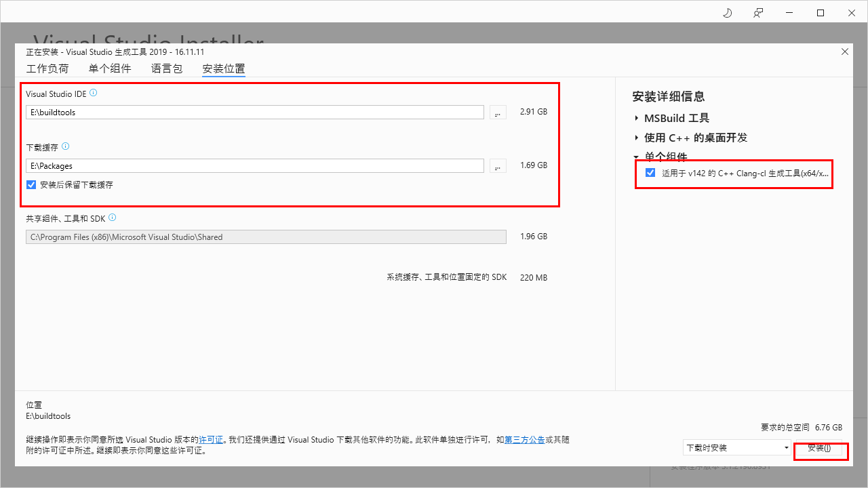
Task: Switch to the 工作负荷 tab
Action: tap(47, 68)
